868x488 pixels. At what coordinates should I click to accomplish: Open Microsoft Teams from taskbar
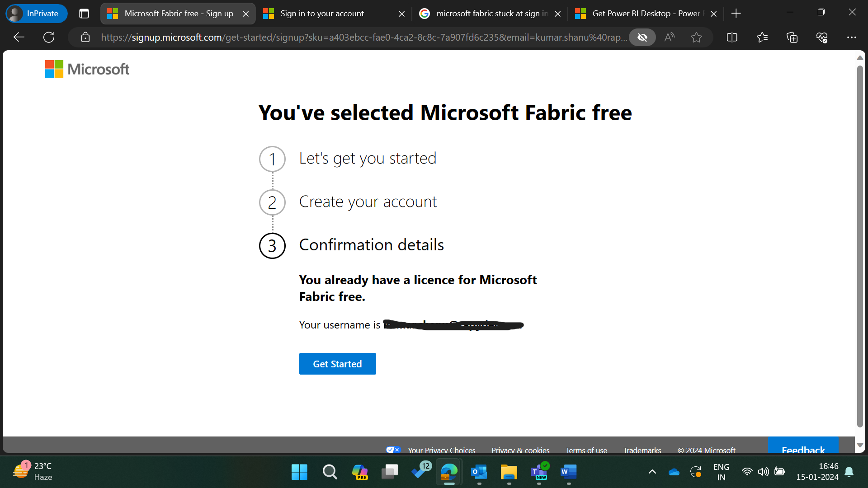[x=539, y=472]
